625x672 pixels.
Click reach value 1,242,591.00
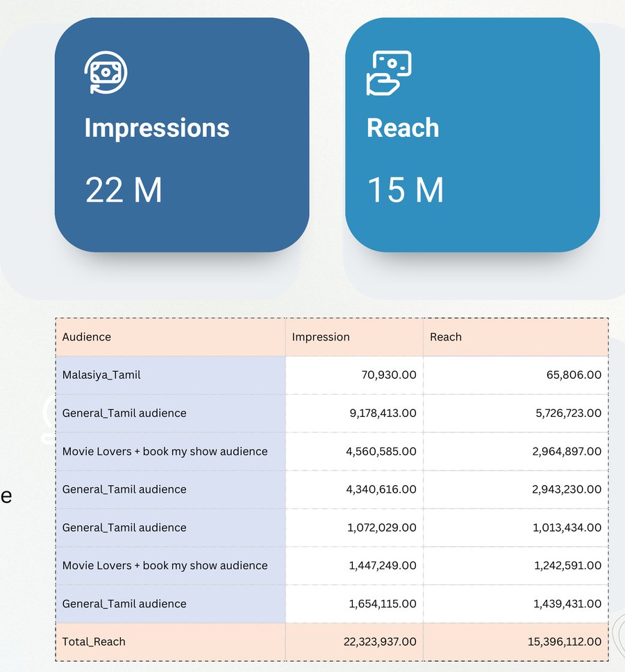click(567, 566)
